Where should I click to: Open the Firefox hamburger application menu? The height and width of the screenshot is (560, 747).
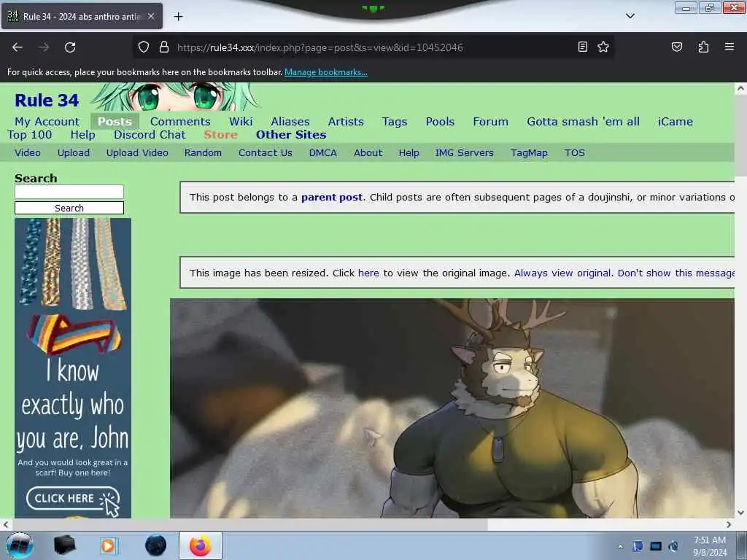tap(729, 47)
